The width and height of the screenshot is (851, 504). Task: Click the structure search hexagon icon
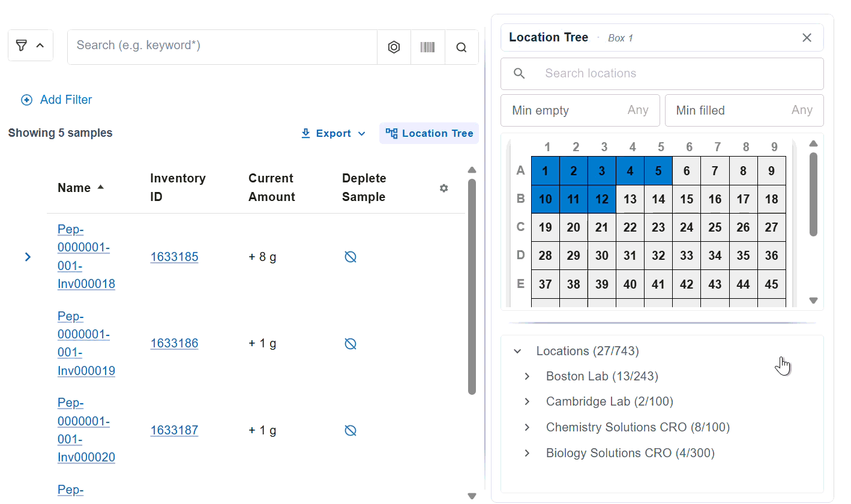click(x=394, y=47)
